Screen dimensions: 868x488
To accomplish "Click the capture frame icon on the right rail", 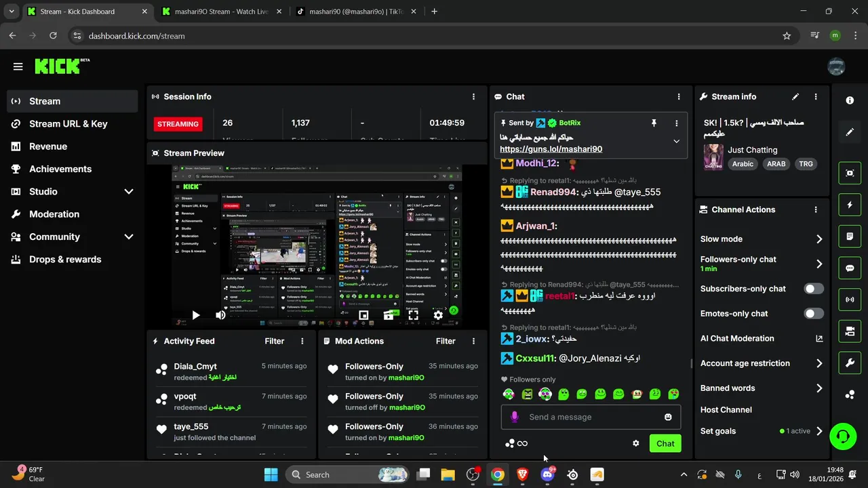I will pos(850,173).
